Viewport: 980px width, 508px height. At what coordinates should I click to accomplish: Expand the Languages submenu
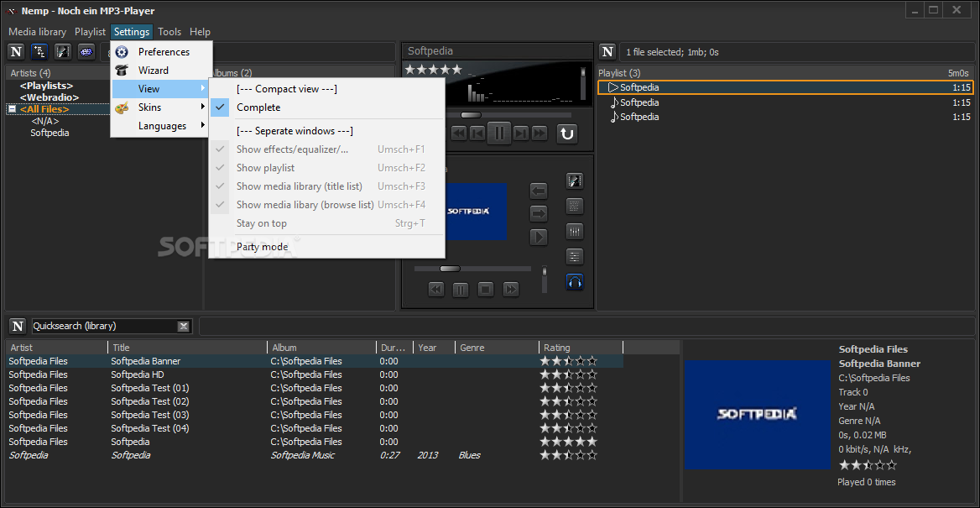pos(161,126)
